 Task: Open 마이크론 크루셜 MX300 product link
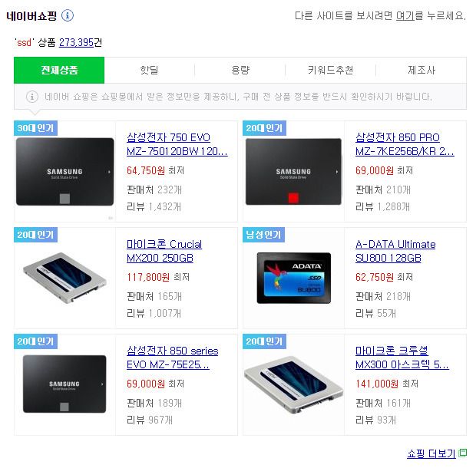point(402,358)
